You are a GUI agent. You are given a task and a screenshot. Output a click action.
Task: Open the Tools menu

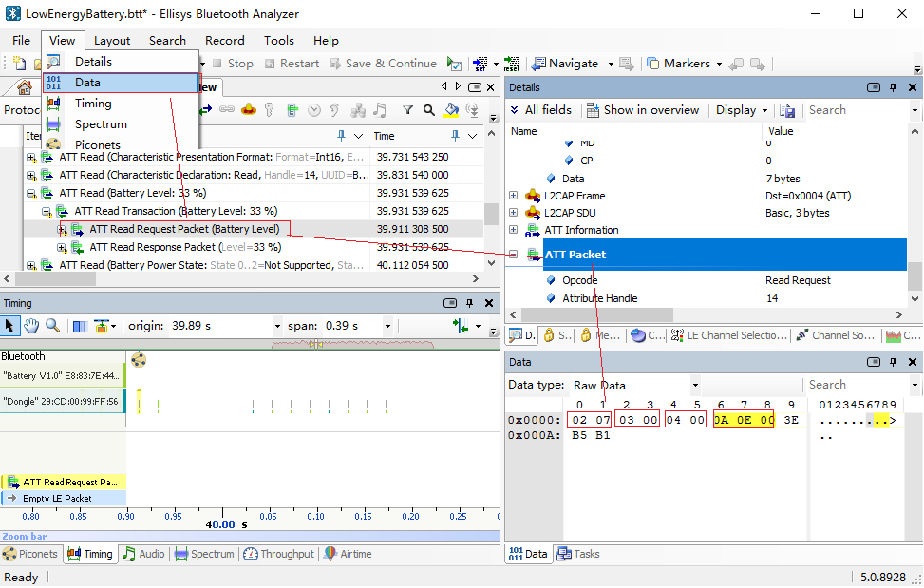(x=279, y=41)
